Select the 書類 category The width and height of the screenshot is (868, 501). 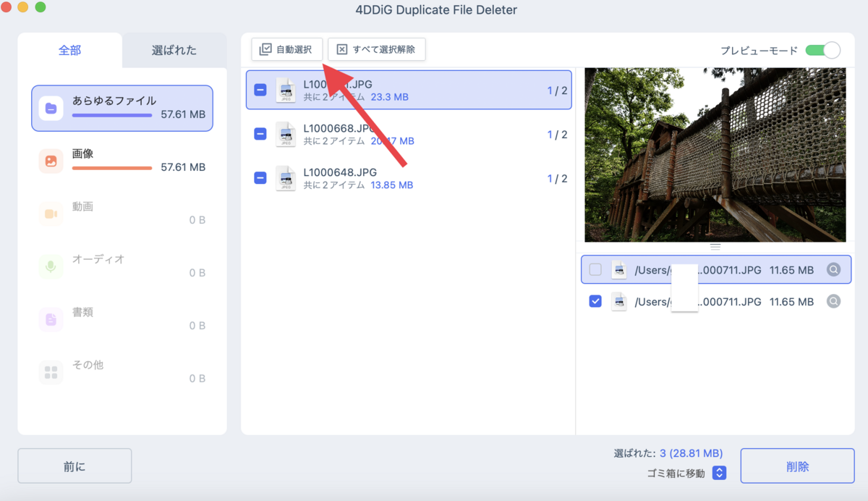point(122,319)
